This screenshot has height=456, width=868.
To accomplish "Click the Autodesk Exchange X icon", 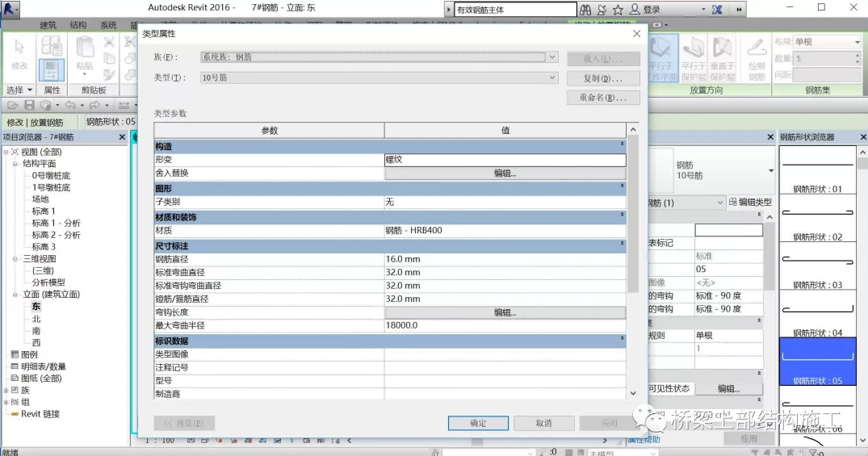I will coord(716,10).
